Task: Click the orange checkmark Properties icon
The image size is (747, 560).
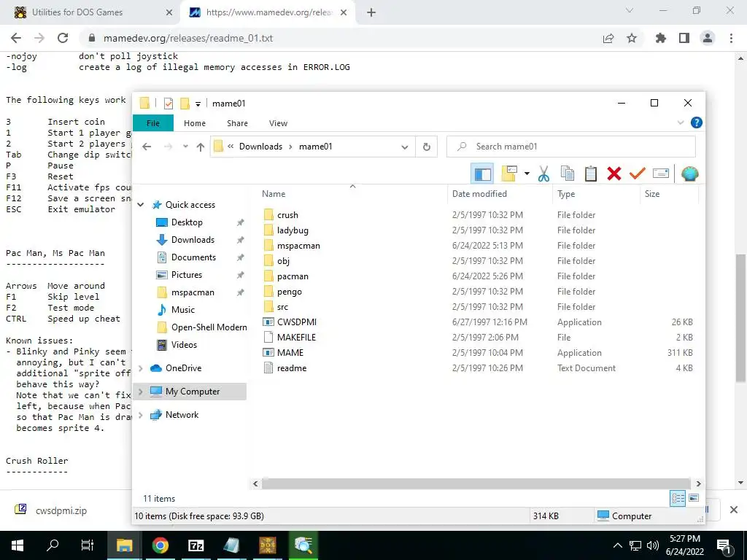Action: (637, 174)
